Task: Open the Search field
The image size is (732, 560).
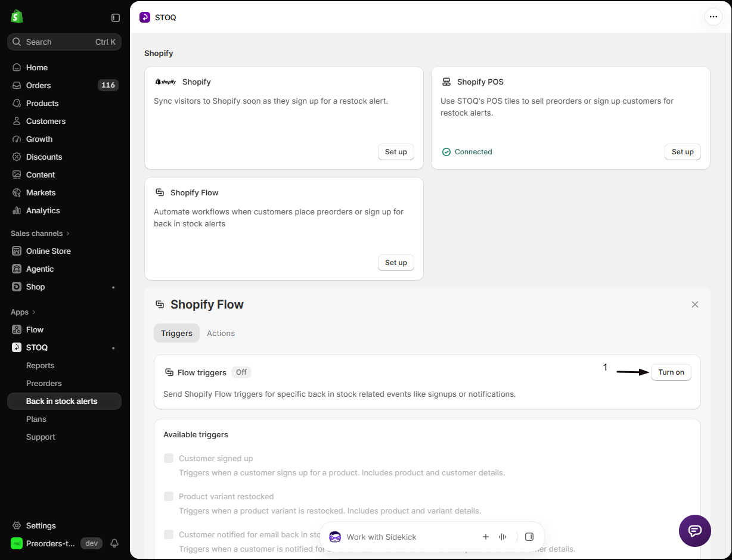Action: (x=64, y=42)
